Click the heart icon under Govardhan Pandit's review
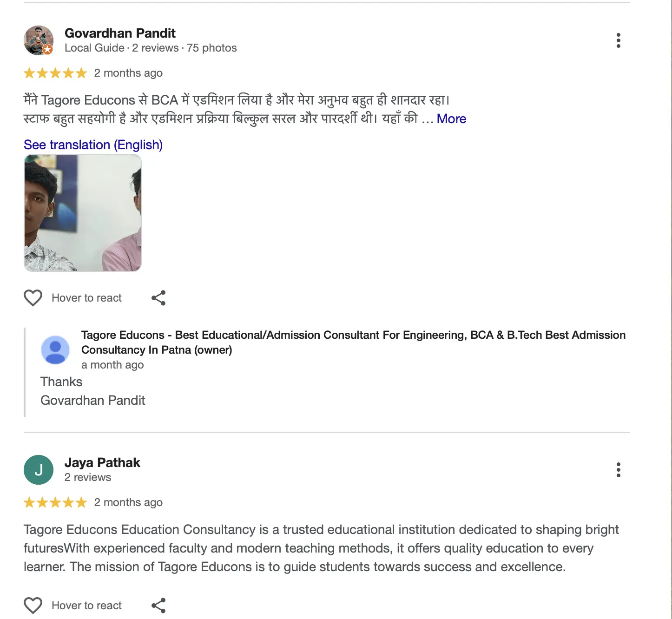This screenshot has width=672, height=619. pos(33,298)
